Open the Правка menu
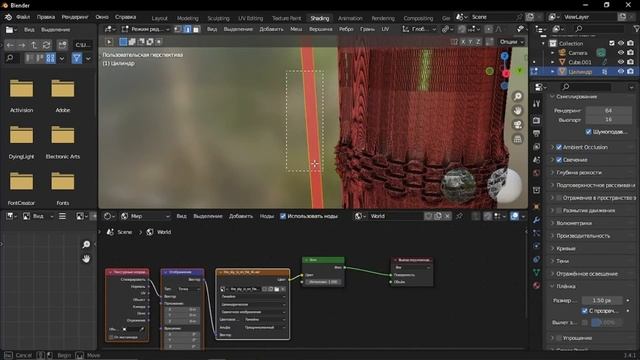The height and width of the screenshot is (360, 640). coord(46,17)
